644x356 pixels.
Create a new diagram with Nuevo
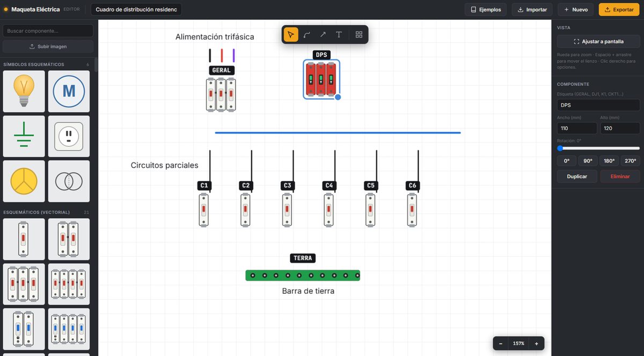[x=576, y=10]
